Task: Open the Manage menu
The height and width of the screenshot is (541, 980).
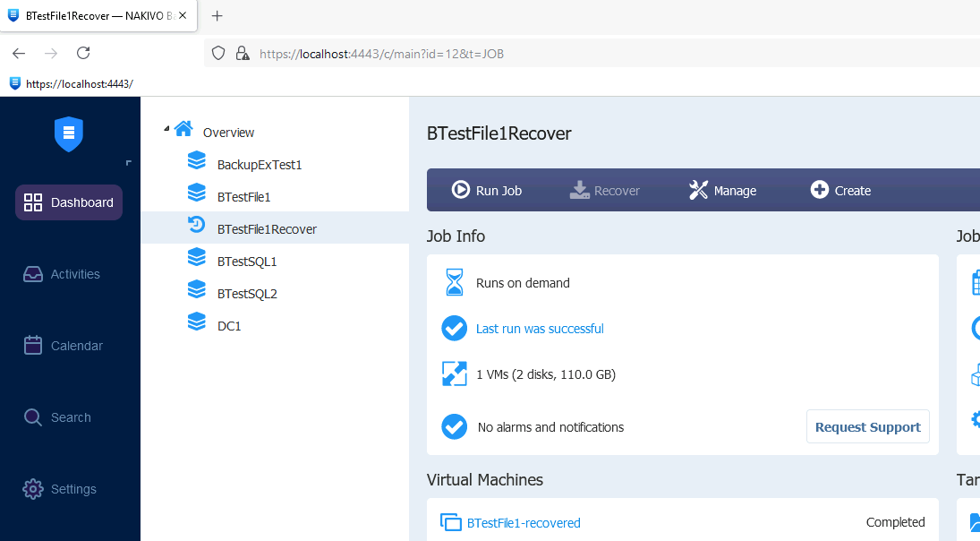Action: point(722,190)
